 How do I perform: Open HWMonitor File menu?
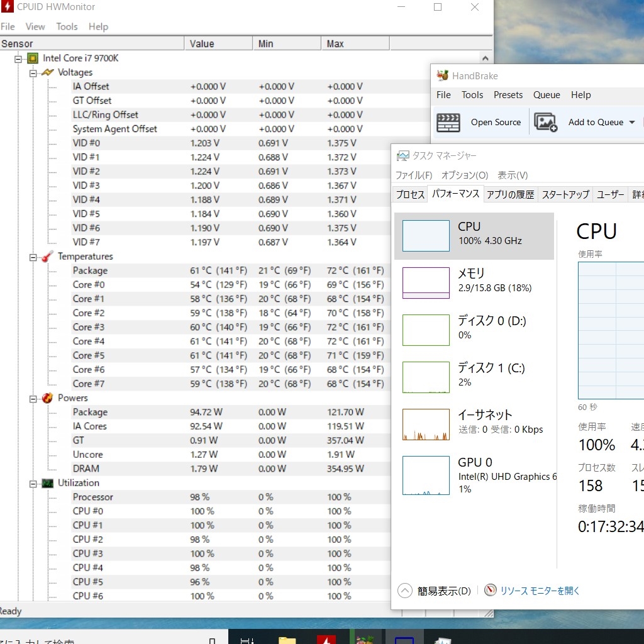click(x=8, y=26)
